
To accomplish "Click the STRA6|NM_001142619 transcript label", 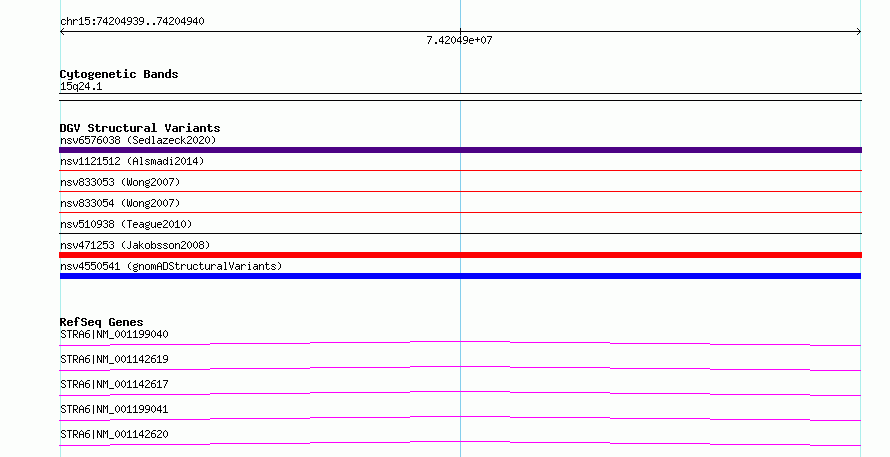I will (114, 359).
